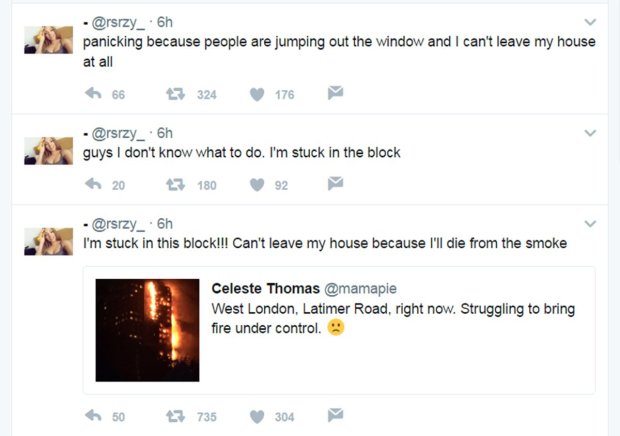Message icon on the "Can't leave my house" tweet
Screen dimensions: 620x436
(336, 416)
